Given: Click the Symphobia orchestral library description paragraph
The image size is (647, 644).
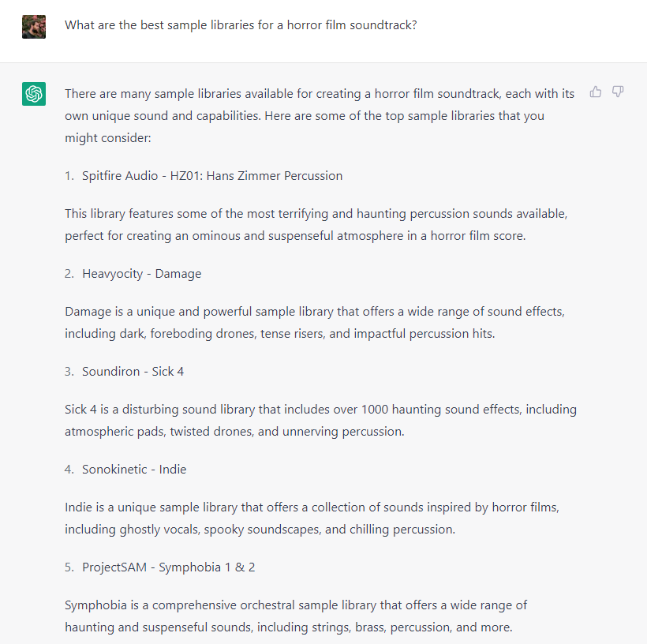Looking at the screenshot, I should (296, 616).
